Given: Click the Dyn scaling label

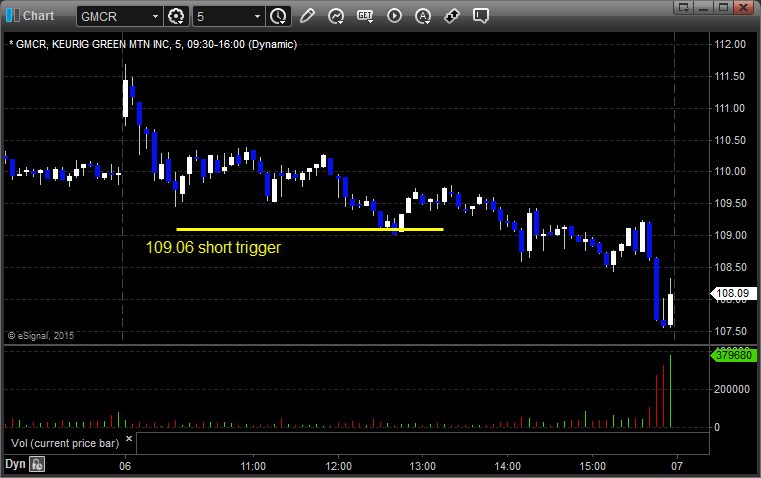Looking at the screenshot, I should pyautogui.click(x=15, y=464).
